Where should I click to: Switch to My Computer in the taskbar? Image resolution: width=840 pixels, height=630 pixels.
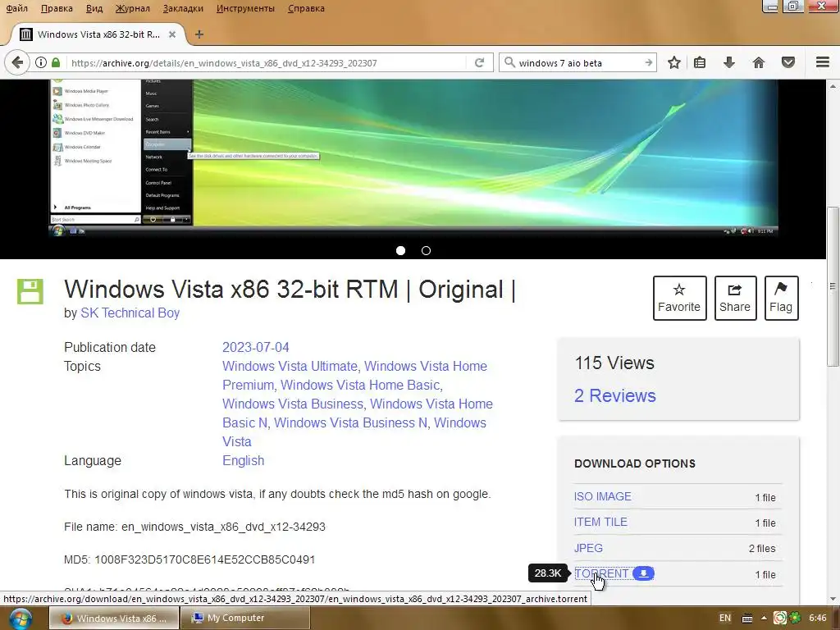(244, 619)
